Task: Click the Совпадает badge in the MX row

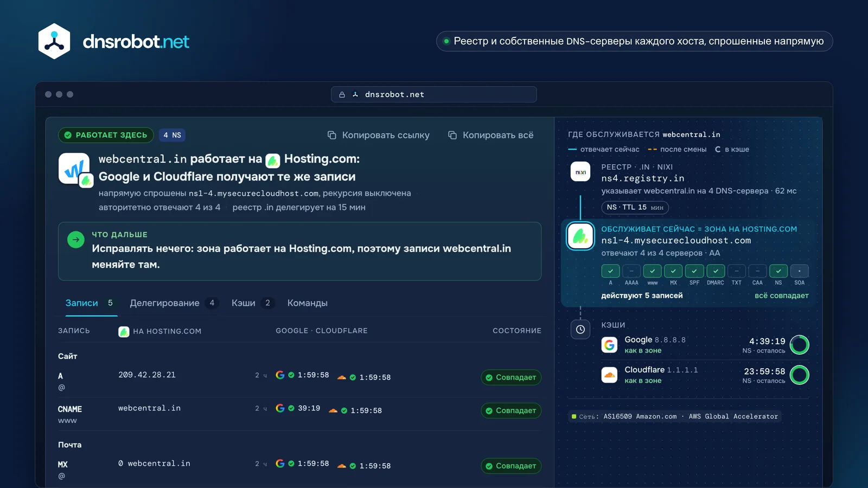Action: coord(511,466)
